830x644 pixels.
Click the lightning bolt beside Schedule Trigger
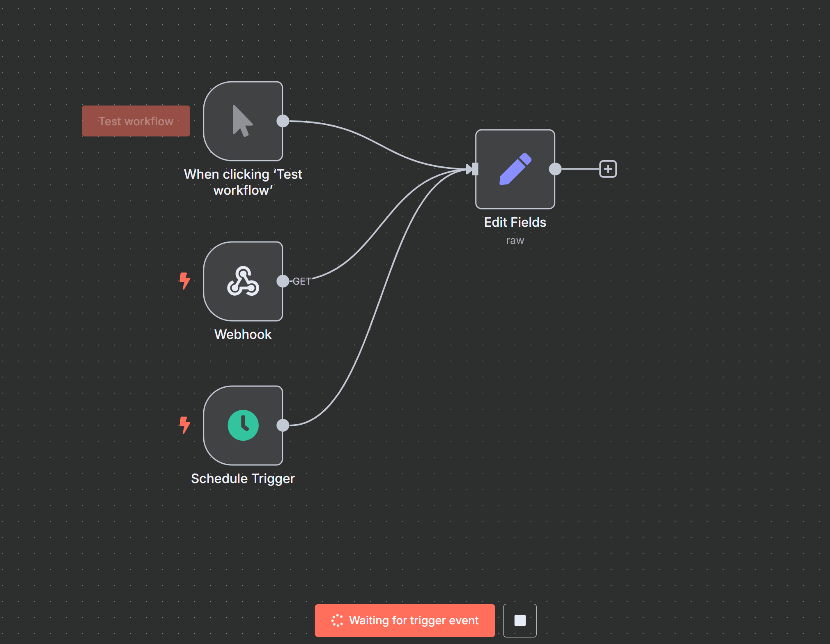(x=185, y=425)
